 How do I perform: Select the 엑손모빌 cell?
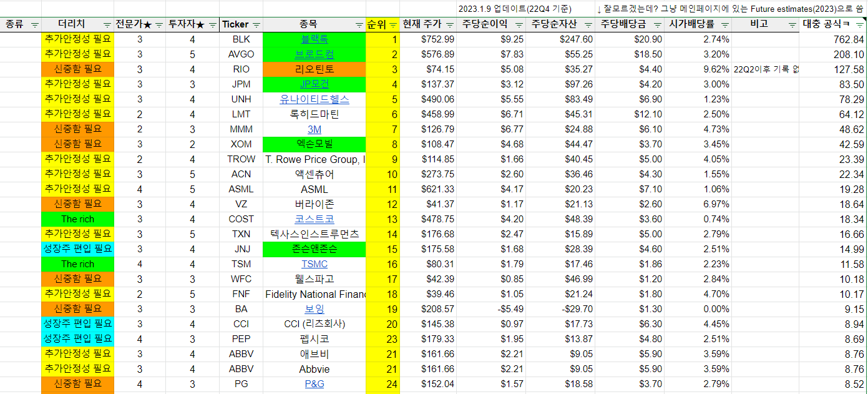coord(314,144)
